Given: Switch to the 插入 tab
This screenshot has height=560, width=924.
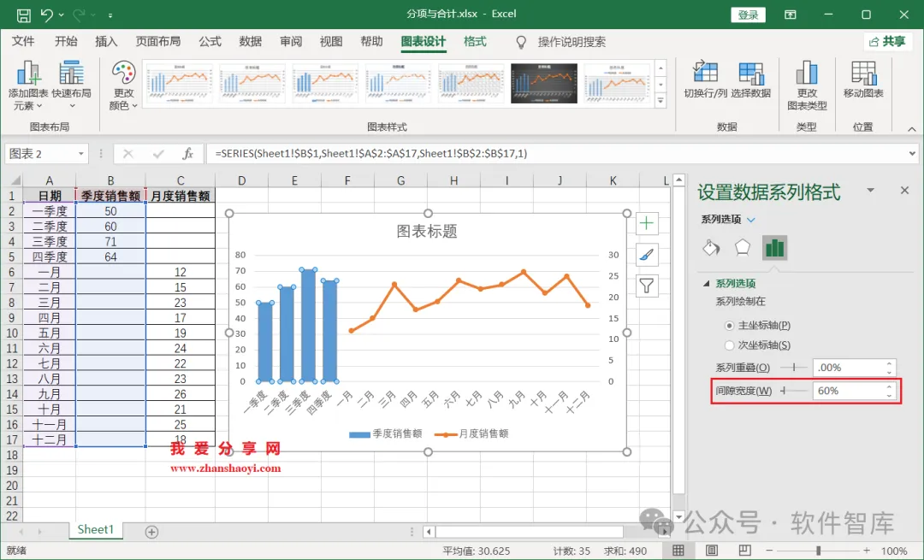Looking at the screenshot, I should point(107,41).
